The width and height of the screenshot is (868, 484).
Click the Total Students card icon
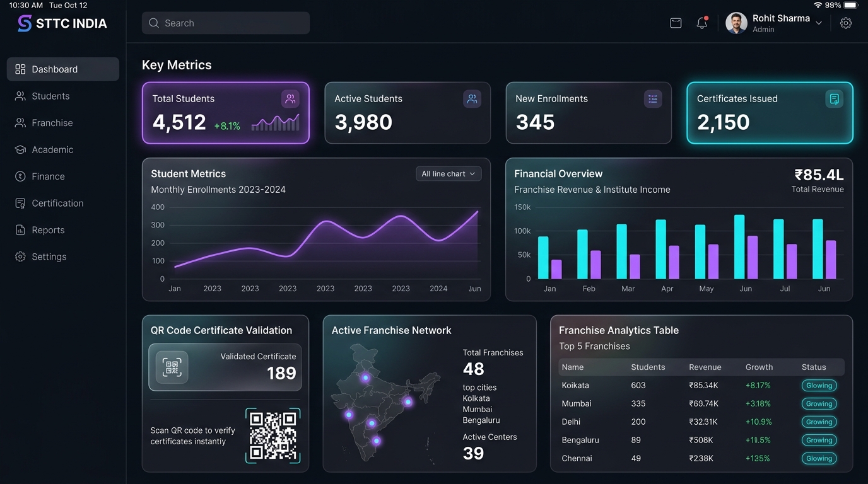290,99
